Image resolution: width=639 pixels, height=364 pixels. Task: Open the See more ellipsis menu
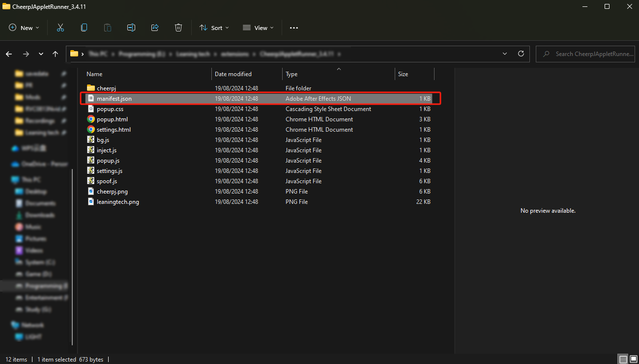pyautogui.click(x=294, y=28)
